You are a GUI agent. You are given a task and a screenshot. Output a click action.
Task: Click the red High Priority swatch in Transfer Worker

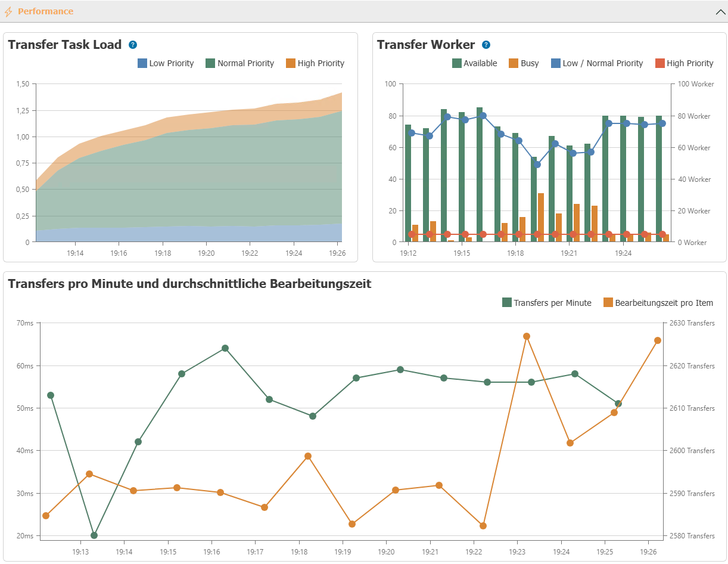point(659,63)
